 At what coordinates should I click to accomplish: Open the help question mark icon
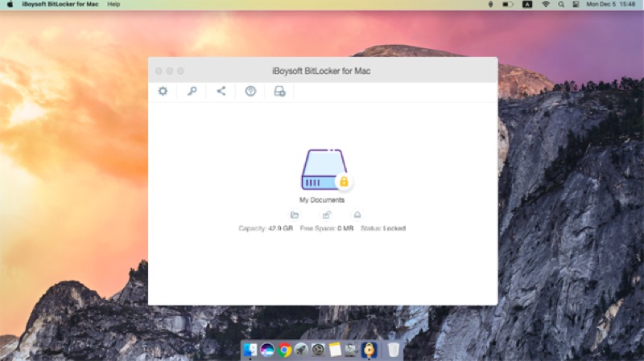point(250,91)
